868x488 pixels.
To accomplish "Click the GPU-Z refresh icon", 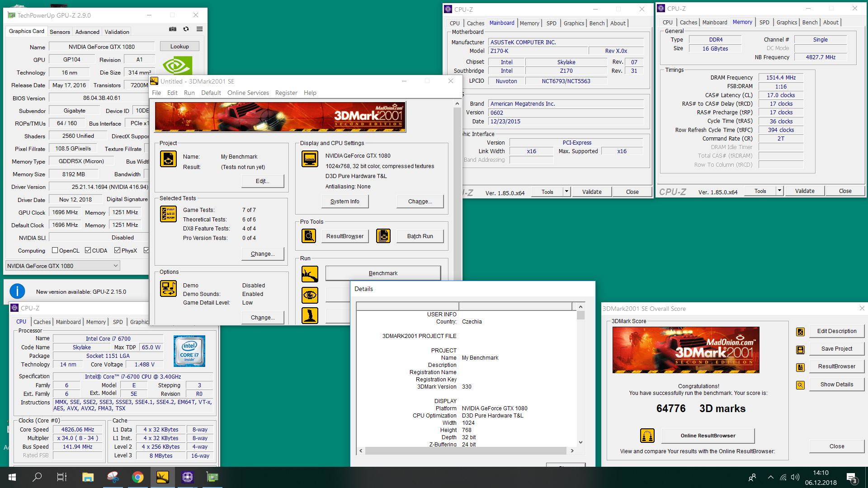I will pos(186,29).
